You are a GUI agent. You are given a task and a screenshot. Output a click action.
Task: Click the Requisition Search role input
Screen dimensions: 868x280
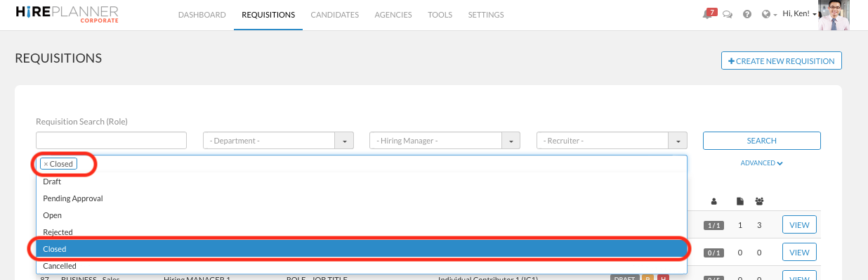111,141
